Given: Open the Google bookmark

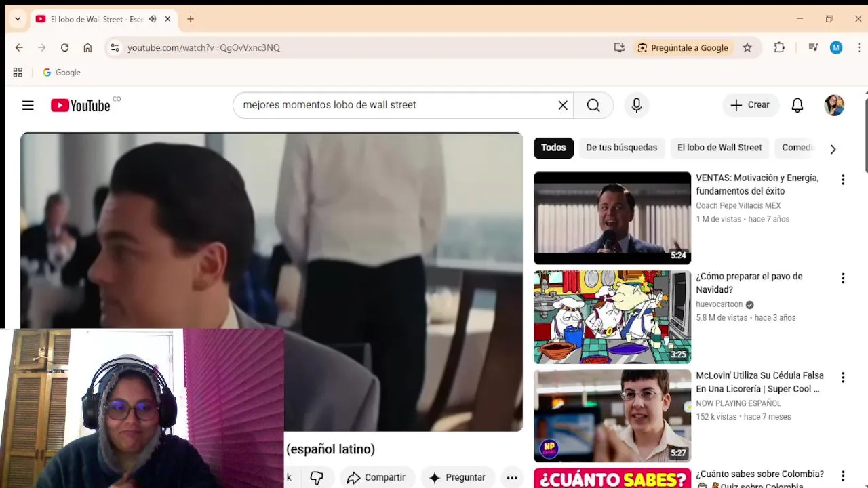Looking at the screenshot, I should [62, 73].
